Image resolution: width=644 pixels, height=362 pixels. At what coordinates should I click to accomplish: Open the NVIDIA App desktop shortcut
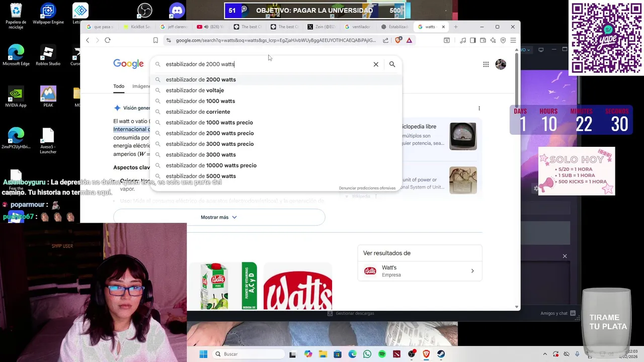pyautogui.click(x=16, y=97)
